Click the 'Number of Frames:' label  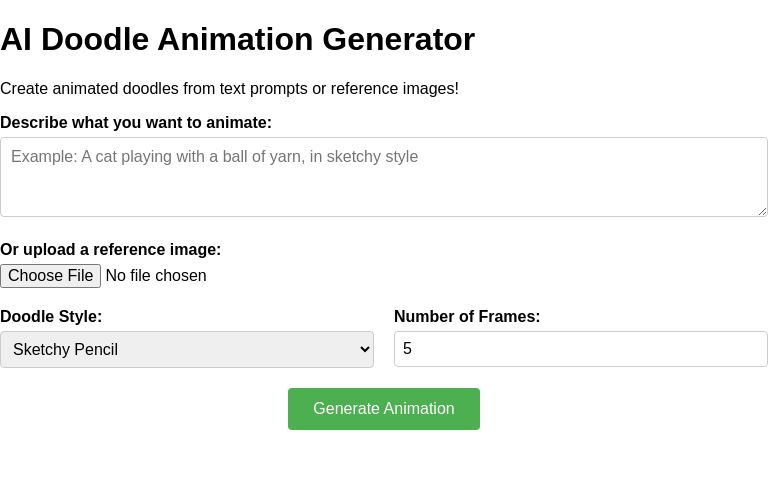pyautogui.click(x=467, y=317)
